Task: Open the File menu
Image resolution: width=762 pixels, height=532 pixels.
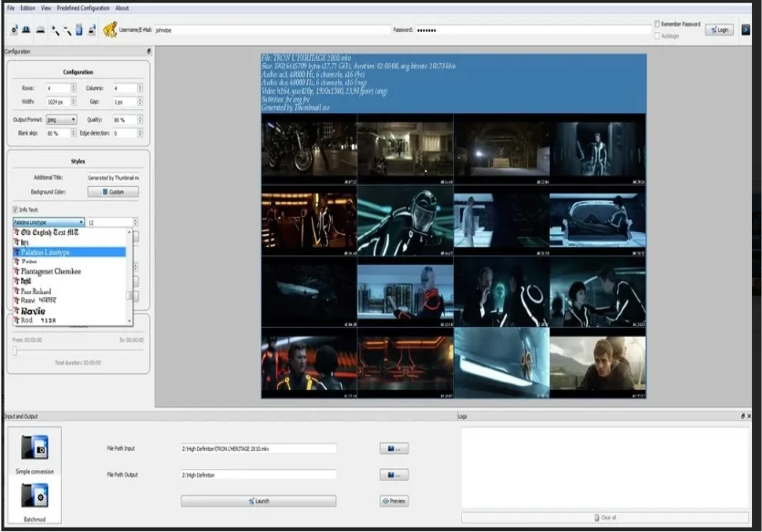Action: 11,8
